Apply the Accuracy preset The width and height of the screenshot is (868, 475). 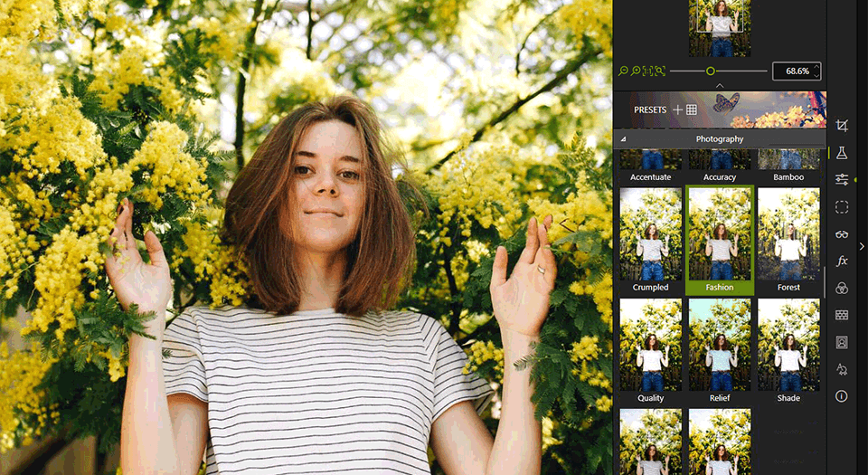(x=720, y=166)
